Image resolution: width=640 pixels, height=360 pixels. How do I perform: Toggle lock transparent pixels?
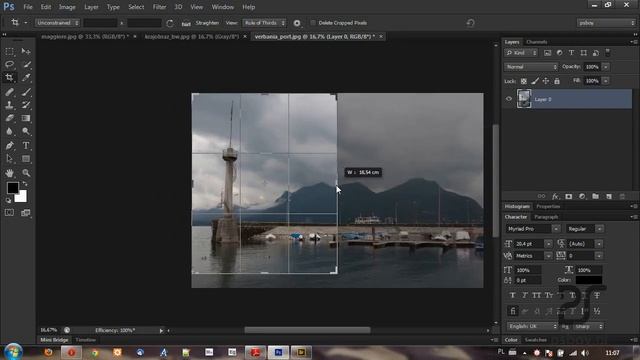tap(524, 81)
